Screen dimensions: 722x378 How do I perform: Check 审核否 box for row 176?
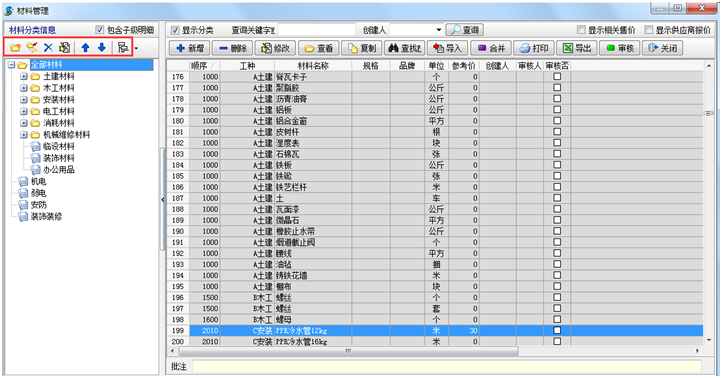click(x=557, y=76)
